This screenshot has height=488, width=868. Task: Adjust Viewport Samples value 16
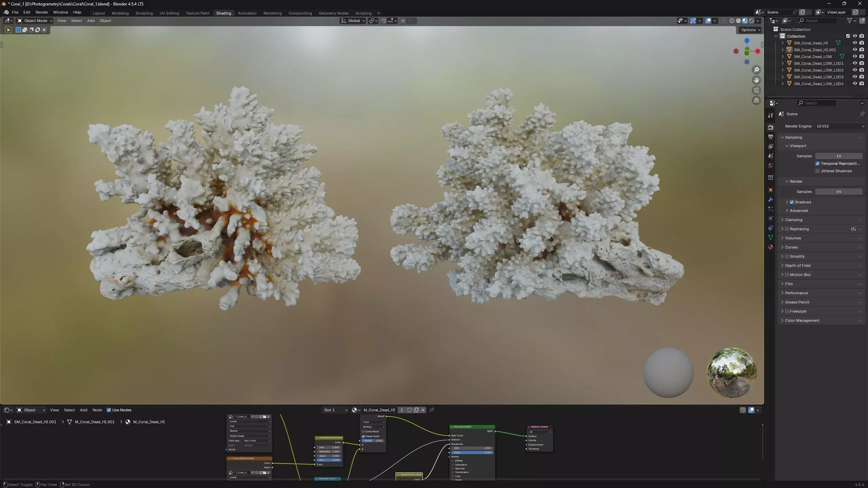point(838,156)
